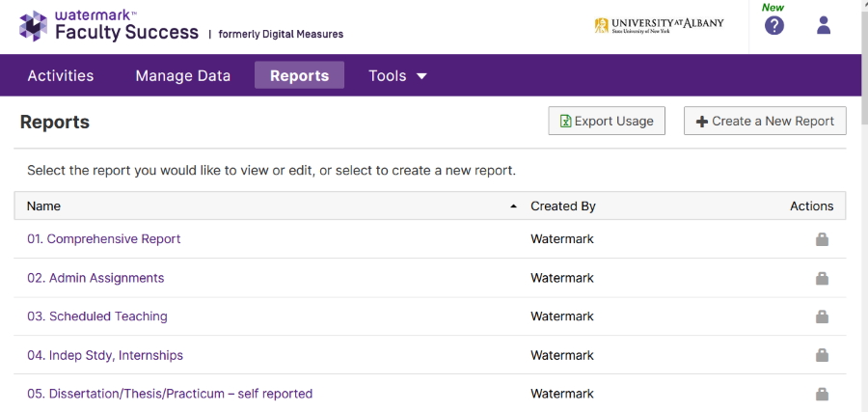The image size is (868, 412).
Task: Click lock icon for Dissertation/Thesis/Practicum row
Action: tap(822, 394)
